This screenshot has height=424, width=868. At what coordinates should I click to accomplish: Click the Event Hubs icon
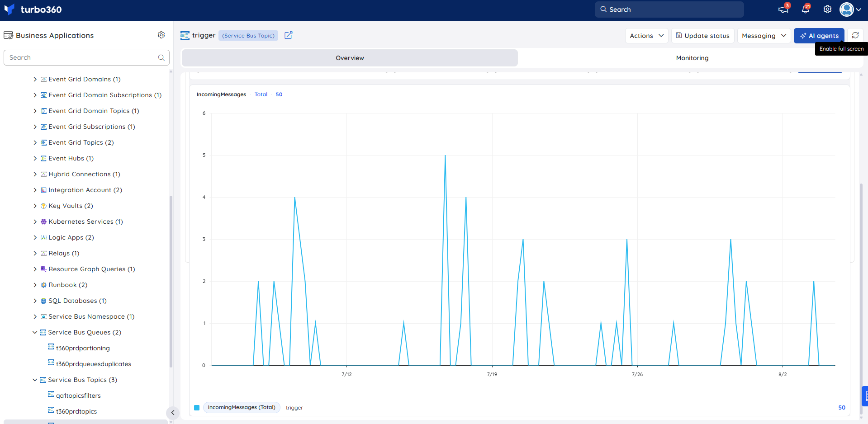tap(43, 158)
